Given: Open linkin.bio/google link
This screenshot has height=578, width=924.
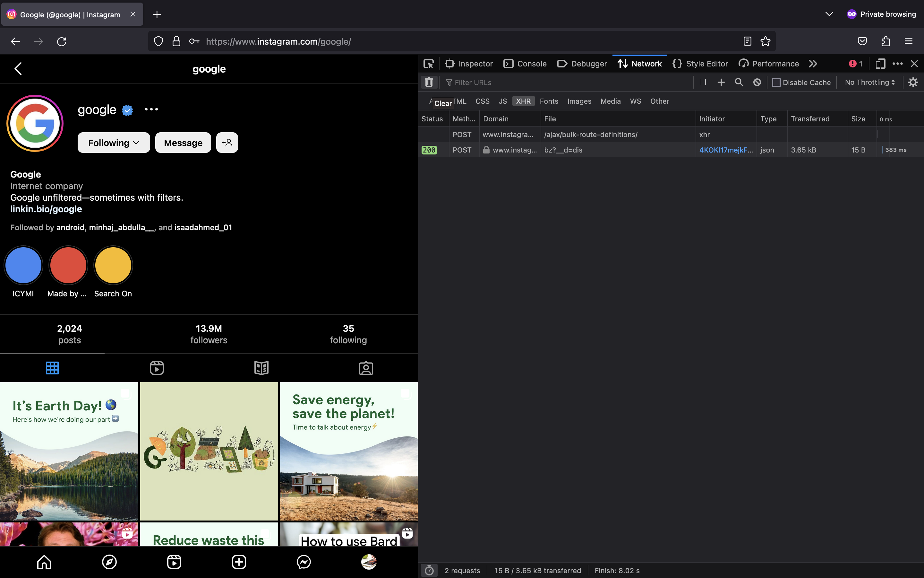Looking at the screenshot, I should tap(46, 209).
